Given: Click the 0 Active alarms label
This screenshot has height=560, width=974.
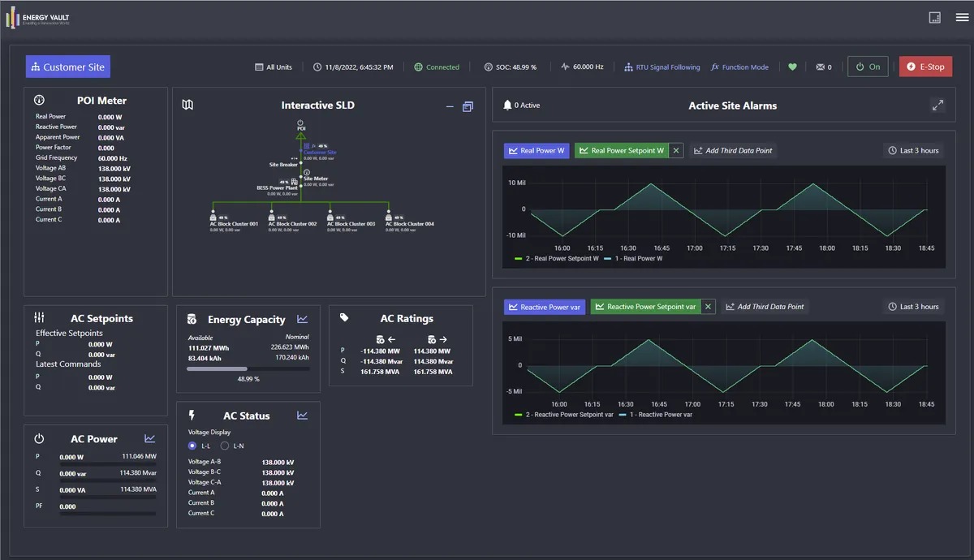Looking at the screenshot, I should coord(527,106).
